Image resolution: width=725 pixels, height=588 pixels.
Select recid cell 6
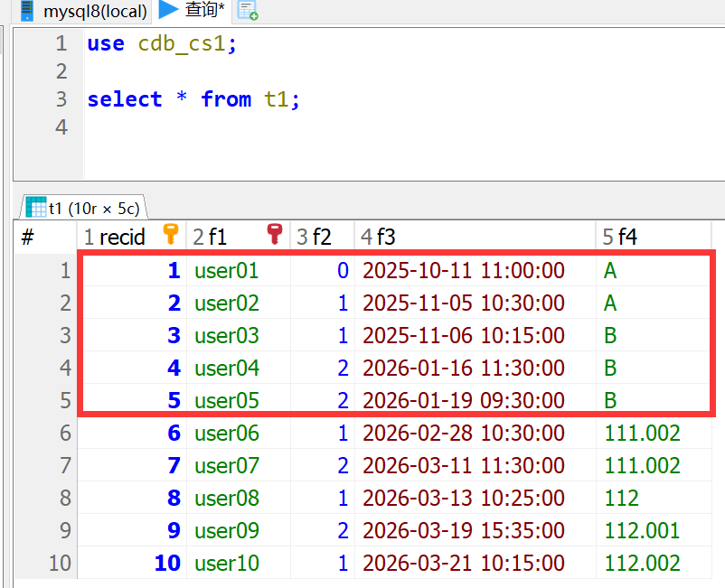tap(131, 434)
